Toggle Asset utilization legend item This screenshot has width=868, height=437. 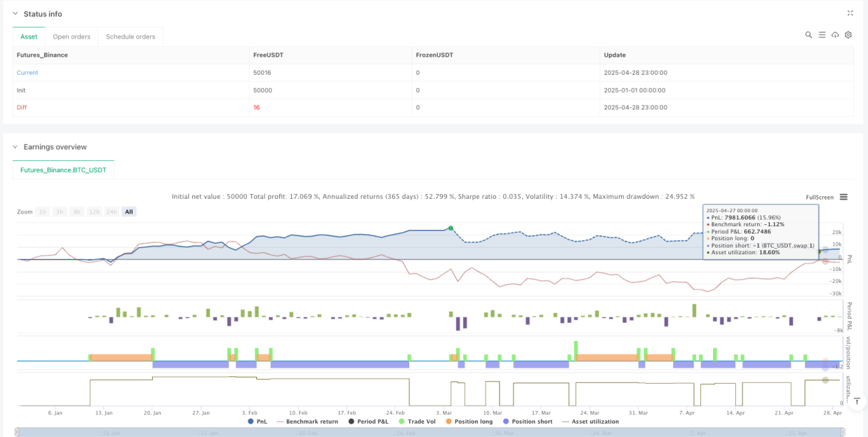(590, 422)
